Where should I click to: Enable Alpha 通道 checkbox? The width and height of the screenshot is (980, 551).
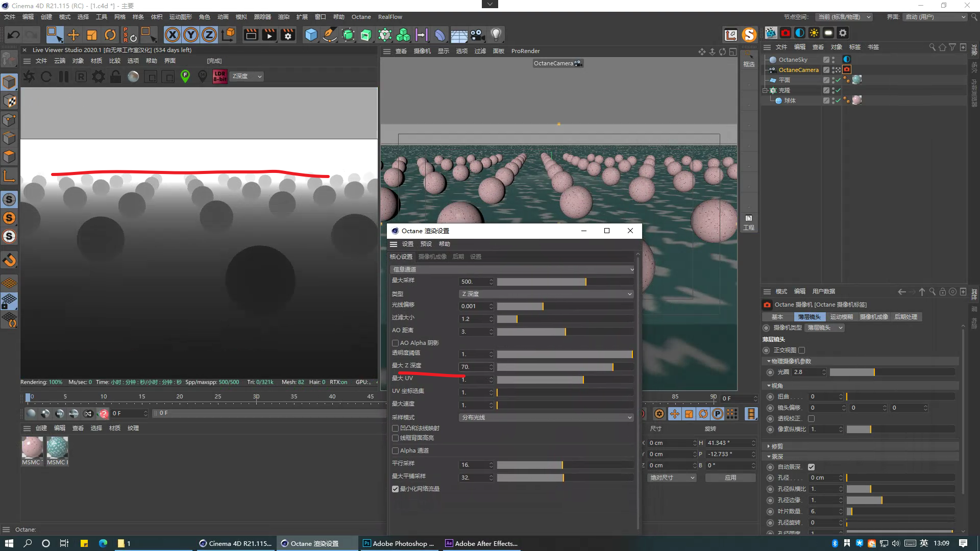[395, 450]
